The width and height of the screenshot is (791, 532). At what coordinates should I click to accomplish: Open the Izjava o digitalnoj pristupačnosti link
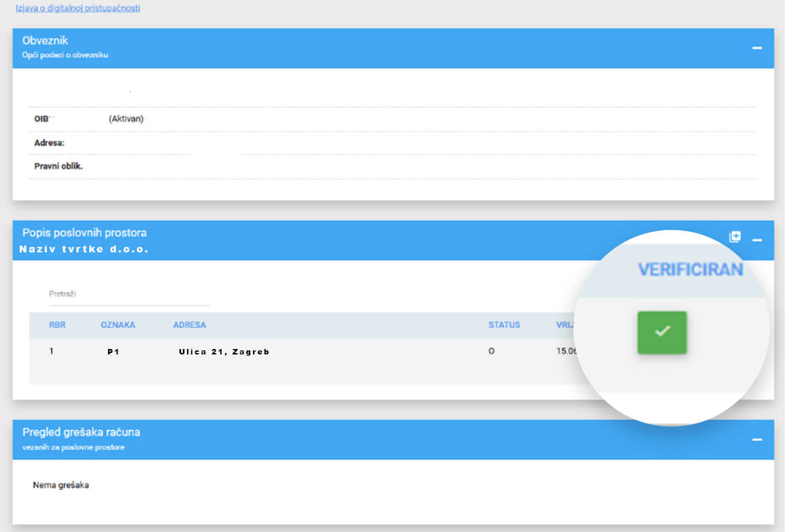click(x=78, y=9)
